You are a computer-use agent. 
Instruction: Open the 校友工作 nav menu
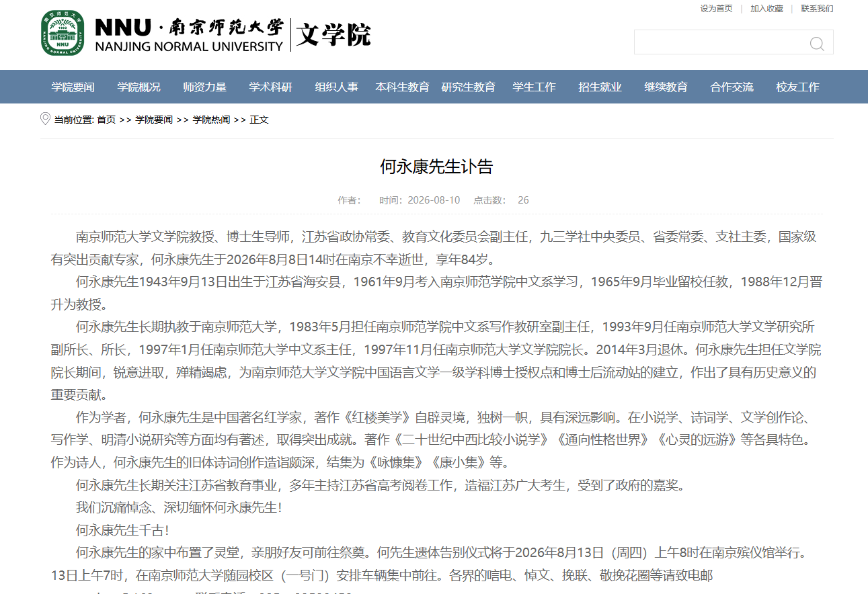(798, 87)
